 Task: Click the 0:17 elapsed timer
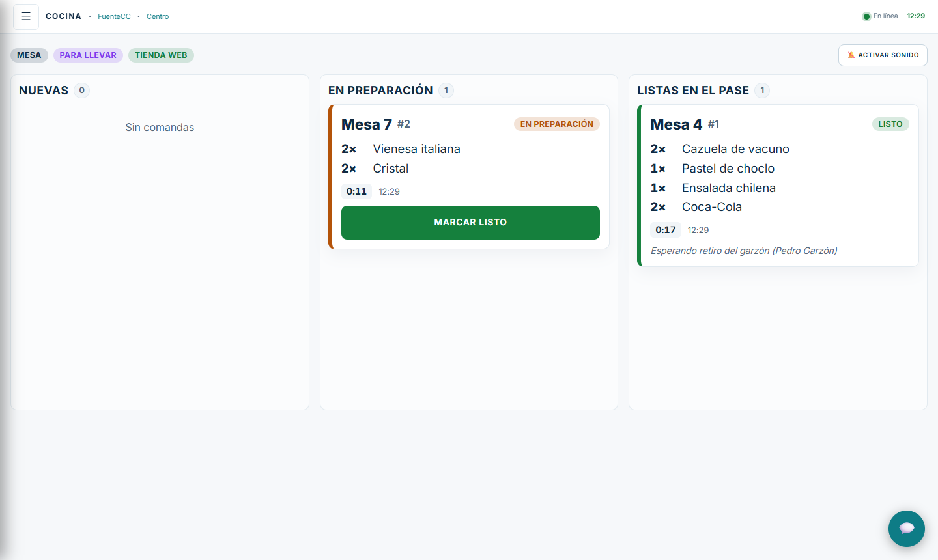[666, 230]
